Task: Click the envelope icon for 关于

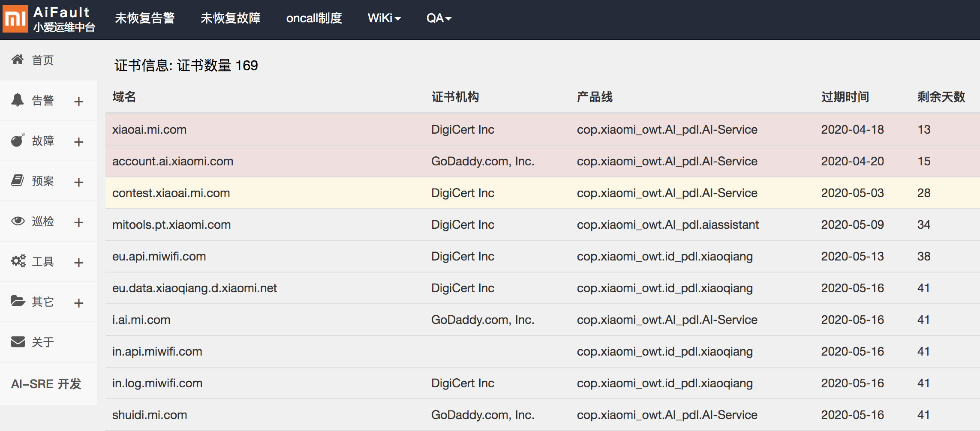Action: (x=18, y=341)
